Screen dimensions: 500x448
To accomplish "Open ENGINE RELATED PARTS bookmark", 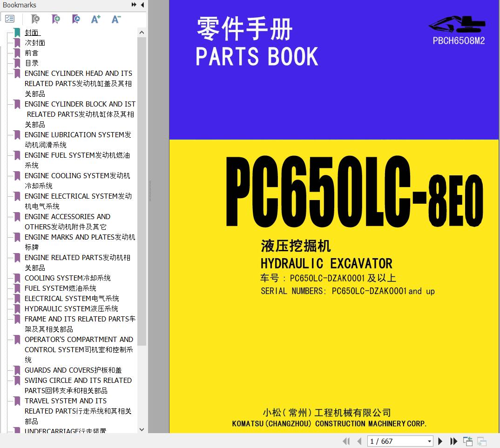I will [x=77, y=262].
